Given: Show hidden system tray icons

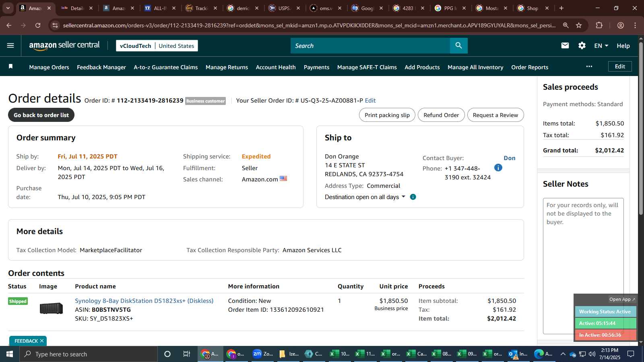Looking at the screenshot, I should 563,354.
